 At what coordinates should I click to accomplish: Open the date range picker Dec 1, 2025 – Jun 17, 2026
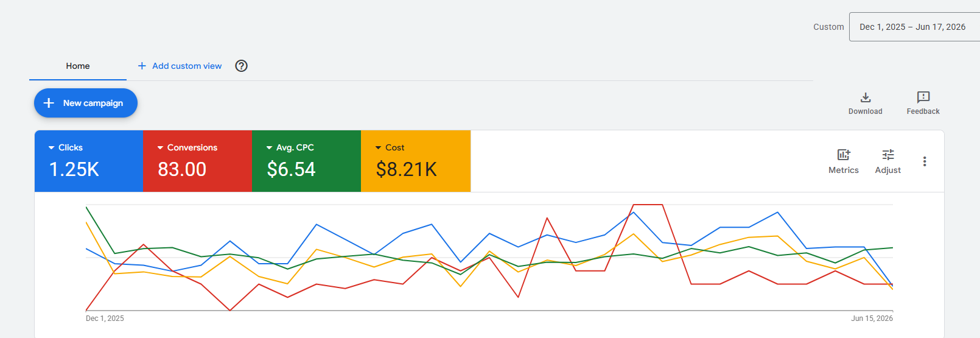(x=914, y=27)
